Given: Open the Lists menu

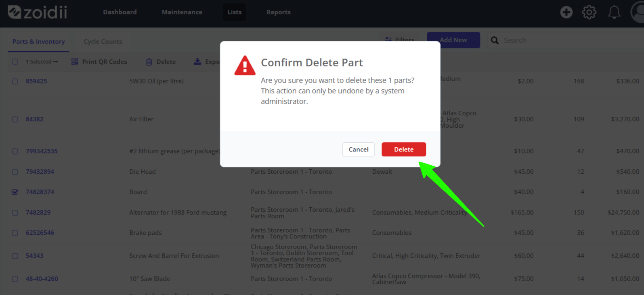Looking at the screenshot, I should point(234,12).
